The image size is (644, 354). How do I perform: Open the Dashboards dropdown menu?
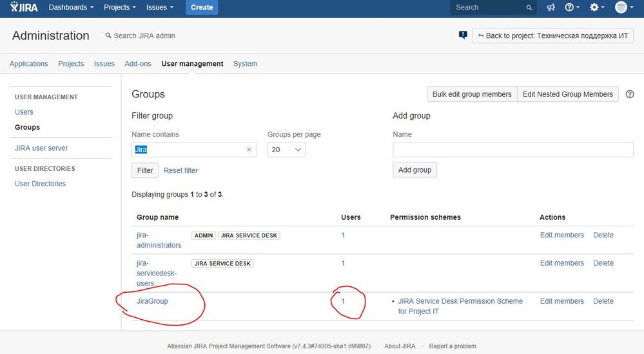(x=71, y=7)
